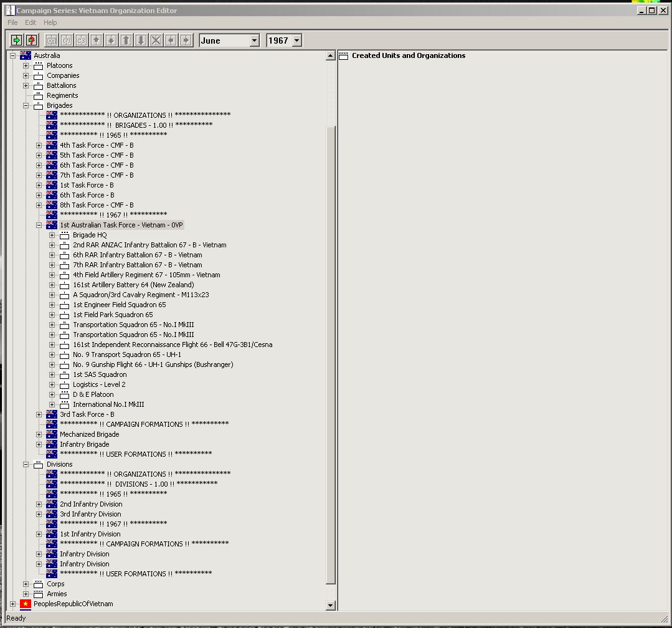Click the left arrow toolbar button
Image resolution: width=672 pixels, height=628 pixels.
coord(171,40)
